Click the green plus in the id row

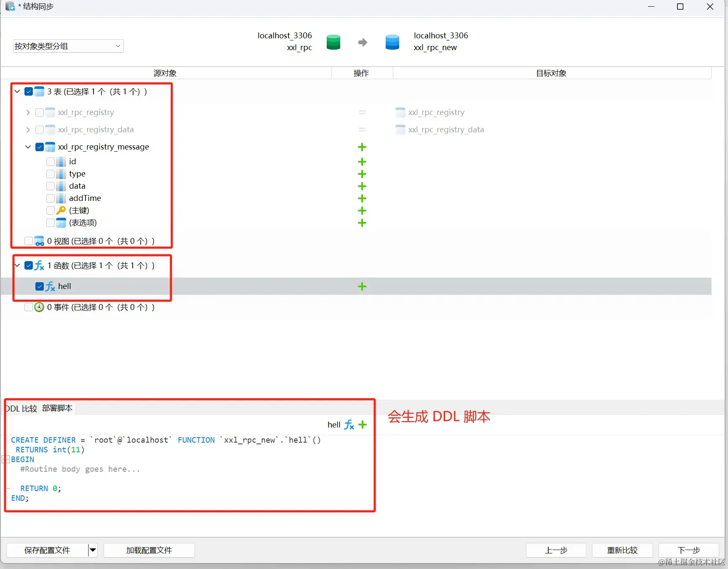pos(362,162)
